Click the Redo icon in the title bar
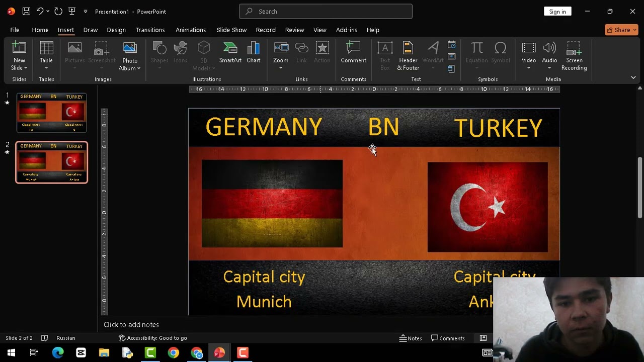The height and width of the screenshot is (362, 644). (x=58, y=11)
